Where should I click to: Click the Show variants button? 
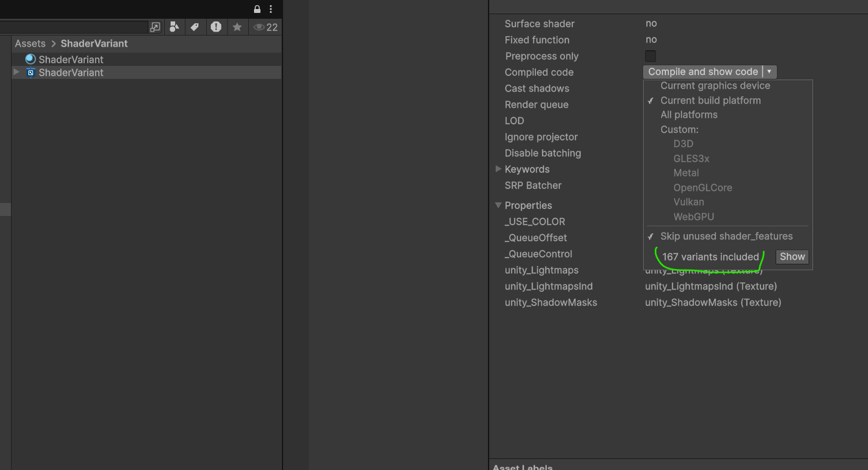tap(792, 257)
